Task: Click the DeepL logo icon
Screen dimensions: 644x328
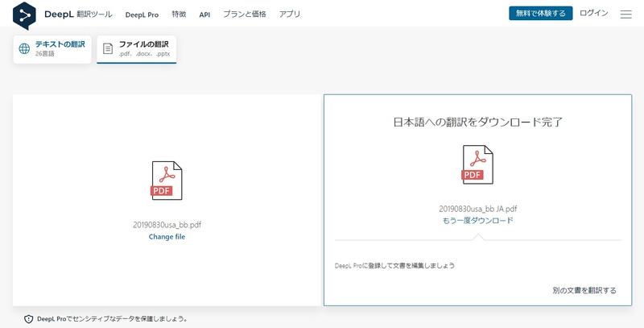Action: click(x=24, y=15)
